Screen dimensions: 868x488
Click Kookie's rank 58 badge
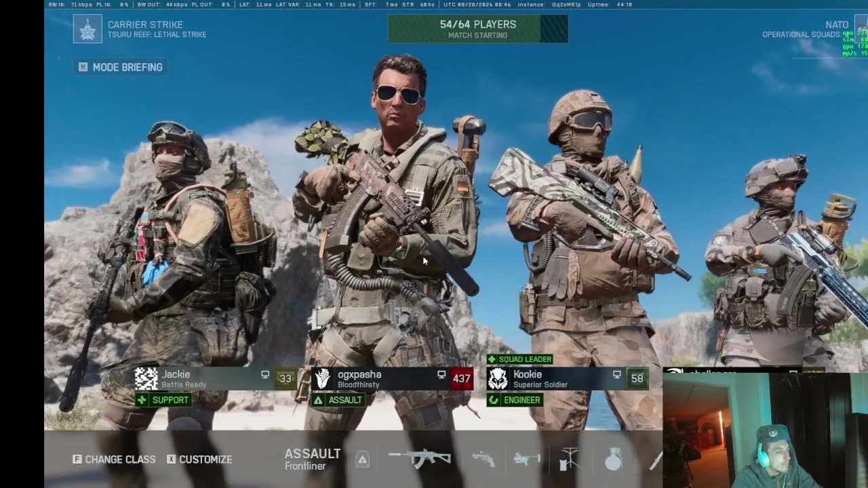tap(637, 379)
